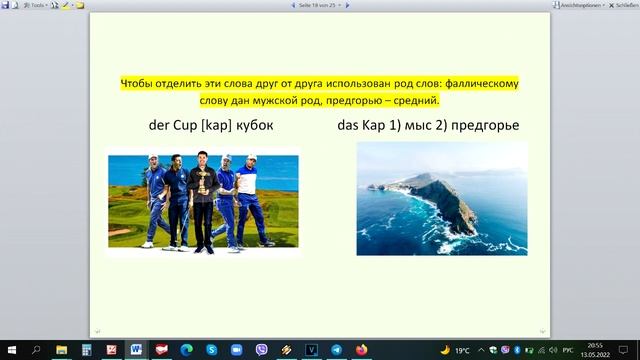
Task: Click the speaker volume tray icon
Action: pyautogui.click(x=553, y=350)
